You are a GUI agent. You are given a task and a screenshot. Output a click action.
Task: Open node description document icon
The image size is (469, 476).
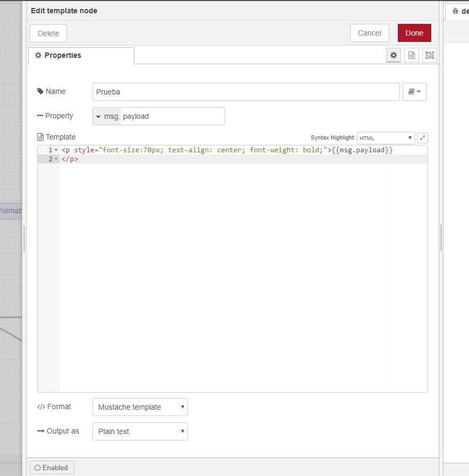pos(411,55)
